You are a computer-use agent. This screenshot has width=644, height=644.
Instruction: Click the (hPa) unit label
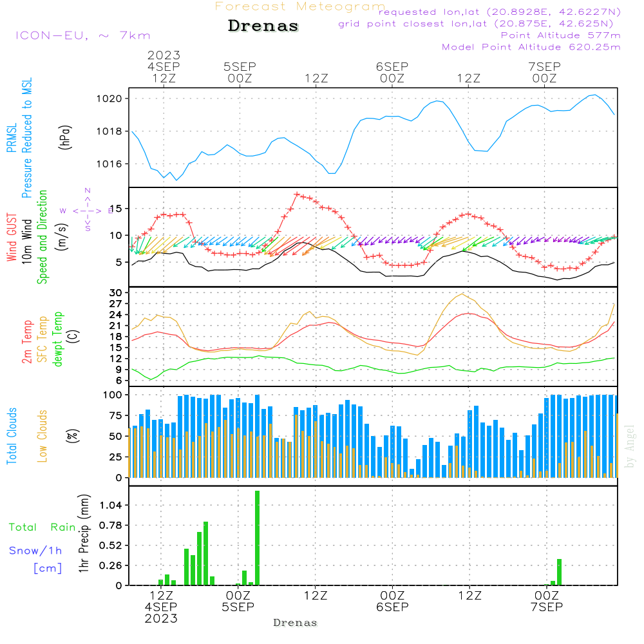[x=65, y=137]
